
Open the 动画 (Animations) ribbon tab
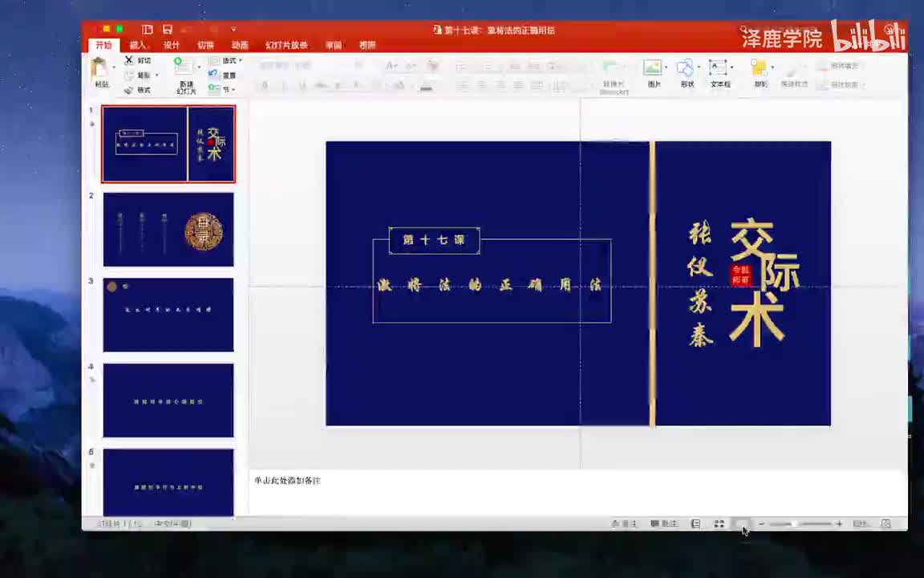click(240, 45)
